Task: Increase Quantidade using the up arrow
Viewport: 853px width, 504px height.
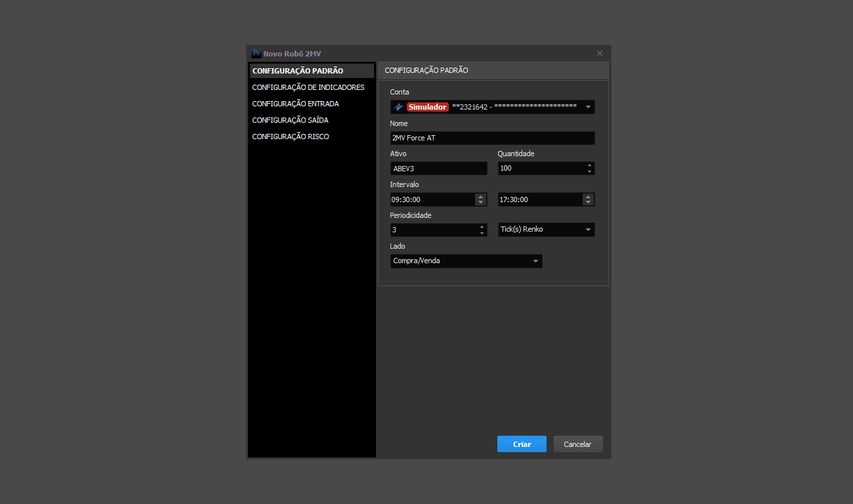Action: click(x=589, y=165)
